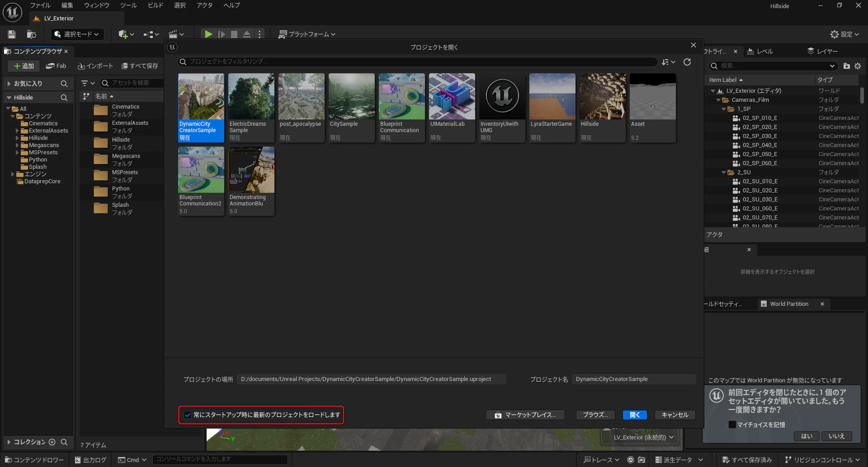The height and width of the screenshot is (467, 868).
Task: Close the Open Project dialog
Action: coord(693,45)
